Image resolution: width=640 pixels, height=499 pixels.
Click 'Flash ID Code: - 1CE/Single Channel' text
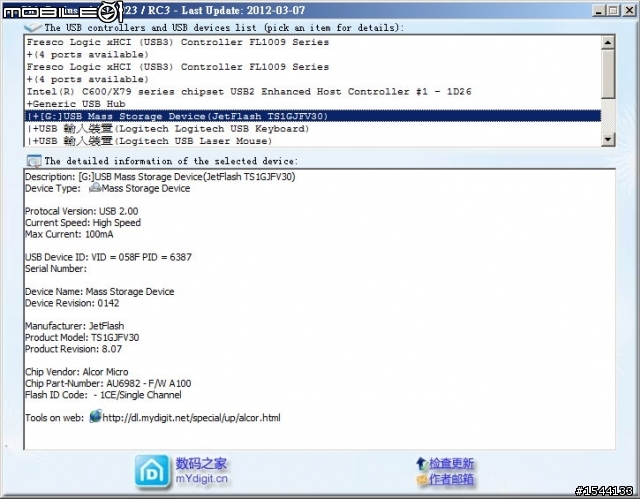(103, 395)
